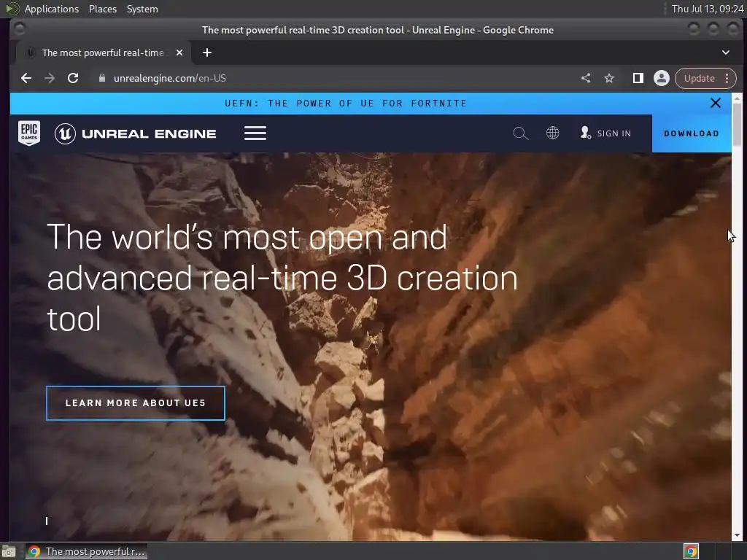Click show desktop icon in bottom panel

9,552
